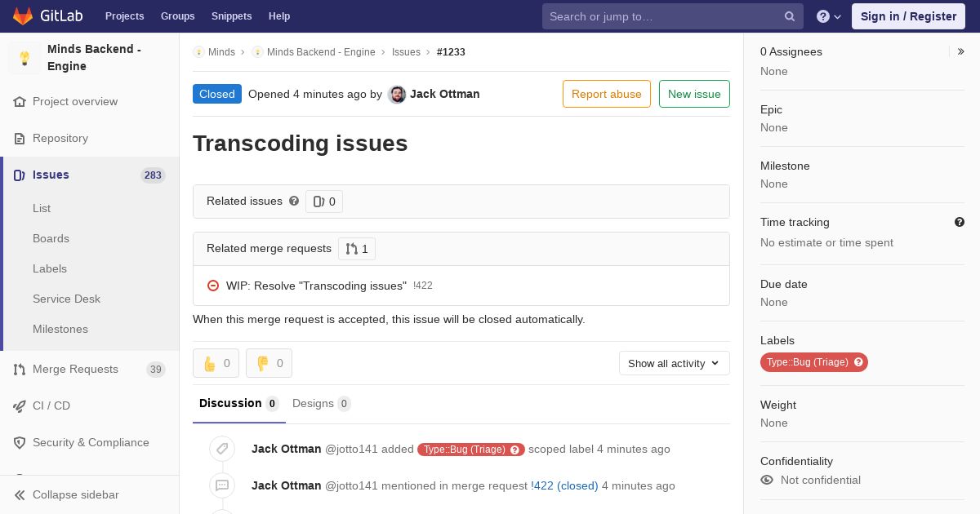Open the top-bar Help link
980x514 pixels.
point(279,16)
